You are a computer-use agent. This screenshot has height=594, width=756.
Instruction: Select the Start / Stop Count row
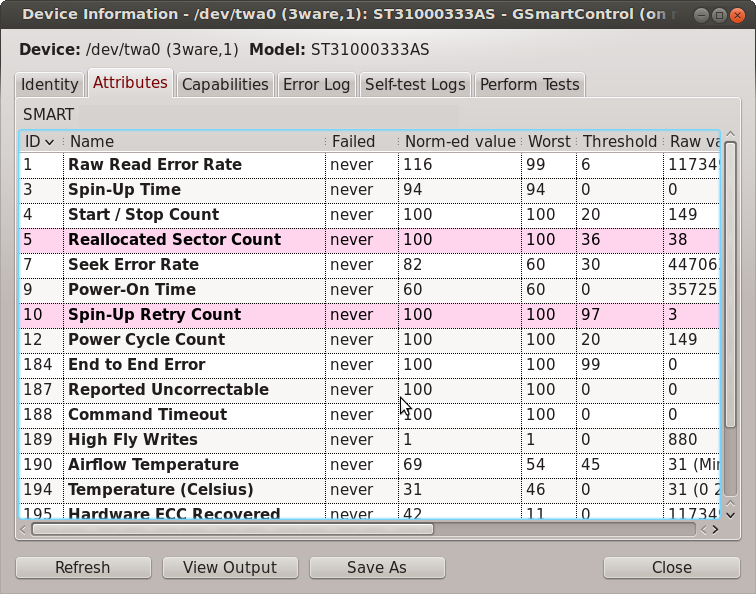point(370,215)
